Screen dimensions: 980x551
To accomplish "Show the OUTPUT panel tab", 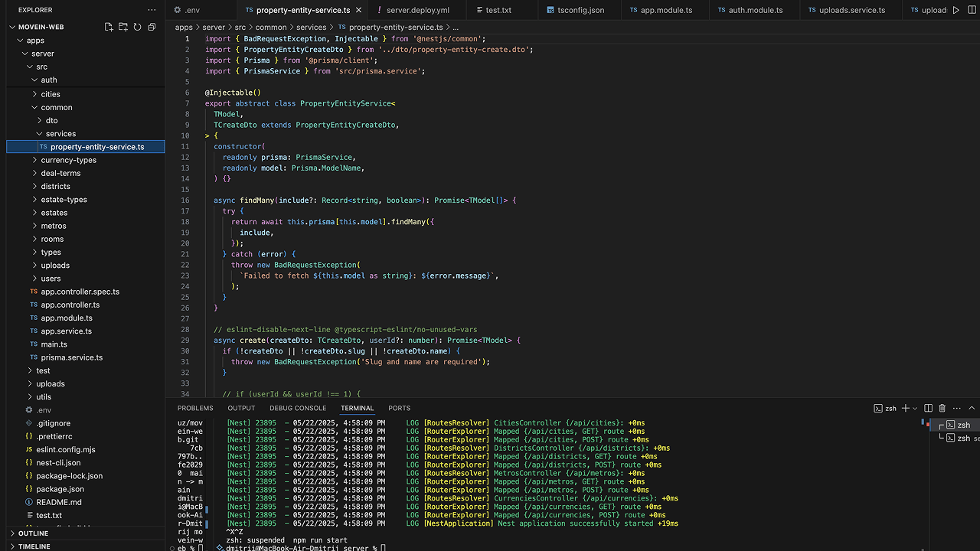I will point(241,408).
